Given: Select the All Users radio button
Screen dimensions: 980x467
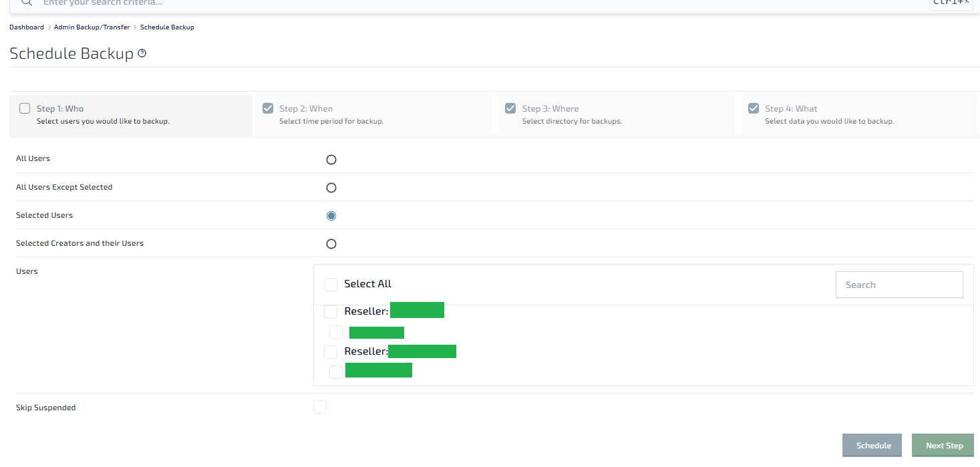Looking at the screenshot, I should (x=331, y=160).
